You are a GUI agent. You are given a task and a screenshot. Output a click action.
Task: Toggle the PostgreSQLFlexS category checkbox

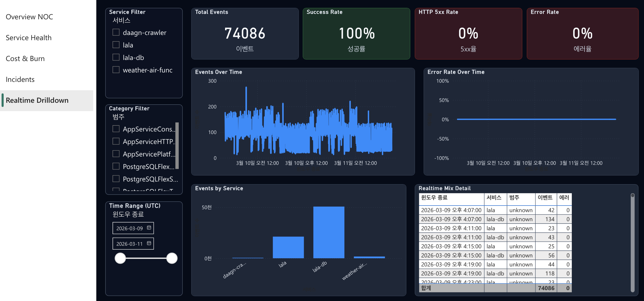coord(116,179)
